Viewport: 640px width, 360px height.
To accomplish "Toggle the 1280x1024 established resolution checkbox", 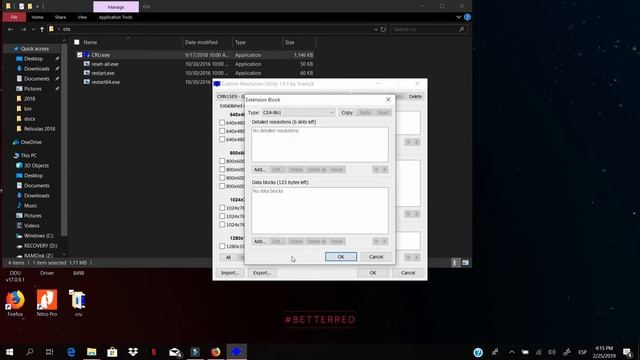I will coord(222,246).
